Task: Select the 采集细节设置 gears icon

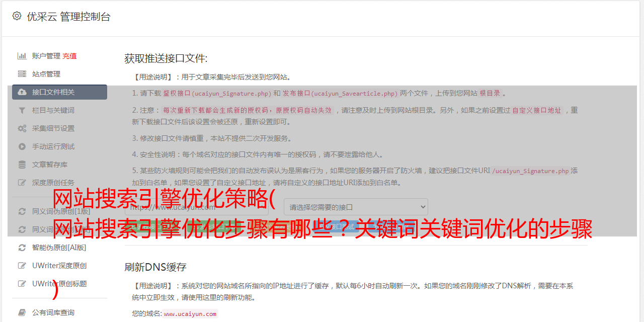Action: tap(22, 128)
